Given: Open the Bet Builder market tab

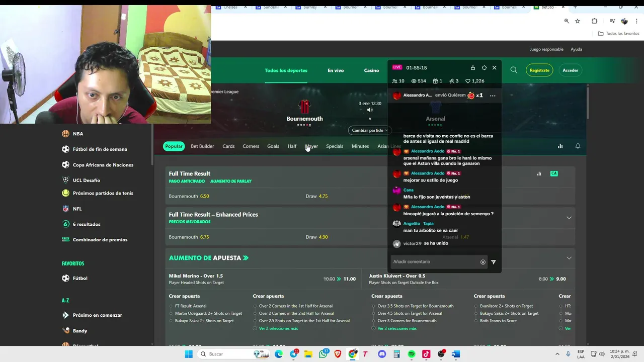Looking at the screenshot, I should [202, 146].
